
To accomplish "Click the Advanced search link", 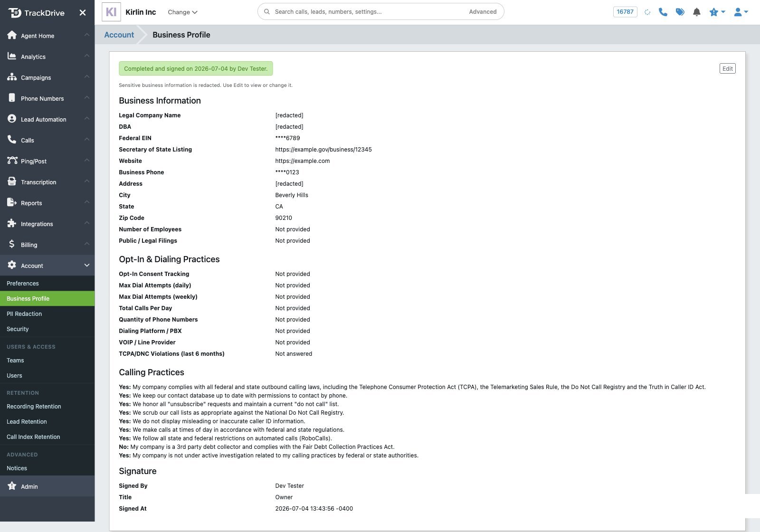I will 483,12.
